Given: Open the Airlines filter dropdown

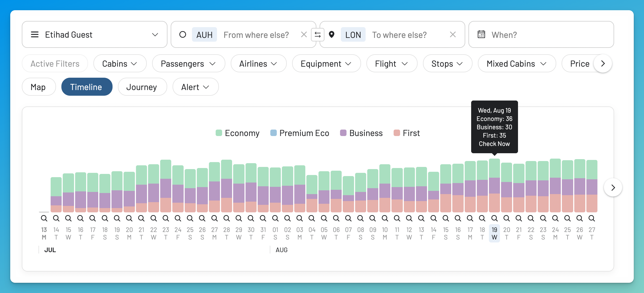Looking at the screenshot, I should pyautogui.click(x=258, y=63).
